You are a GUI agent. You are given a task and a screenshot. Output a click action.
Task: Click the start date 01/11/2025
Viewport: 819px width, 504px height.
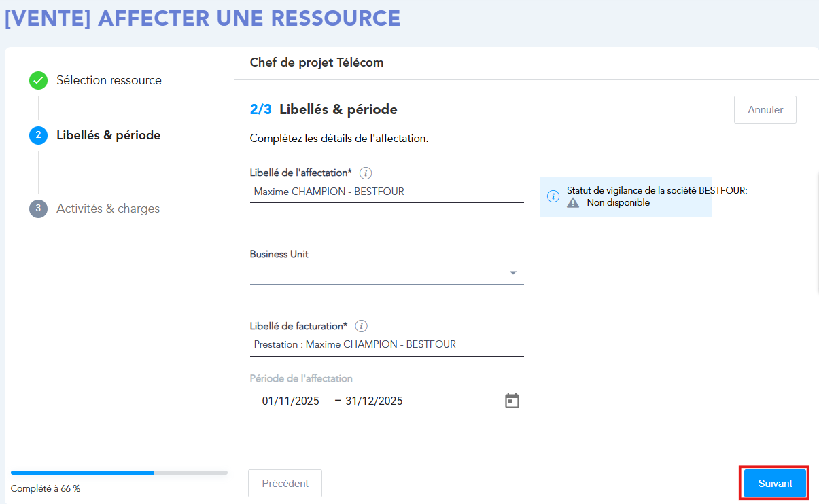tap(291, 401)
